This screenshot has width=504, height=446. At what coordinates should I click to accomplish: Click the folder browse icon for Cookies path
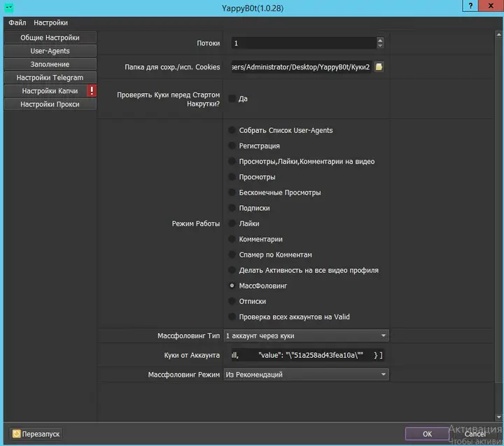coord(379,67)
